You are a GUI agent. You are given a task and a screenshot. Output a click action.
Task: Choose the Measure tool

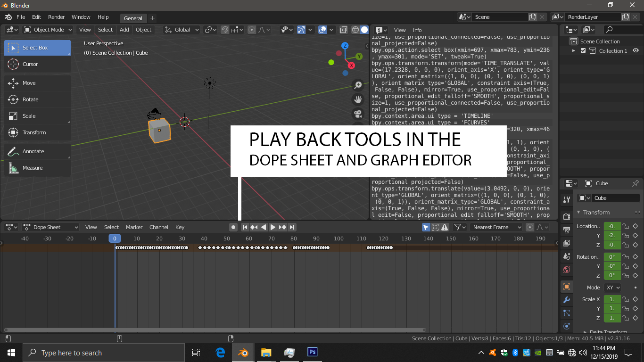37,168
